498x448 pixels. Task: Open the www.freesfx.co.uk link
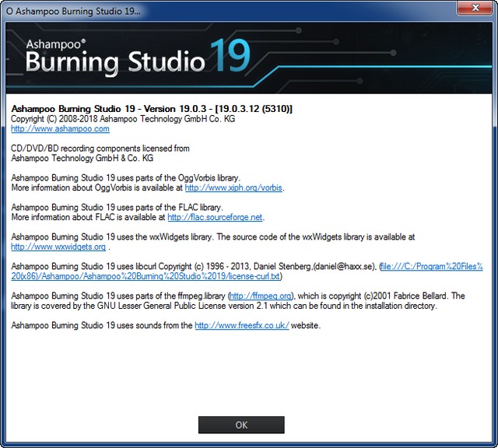(241, 326)
